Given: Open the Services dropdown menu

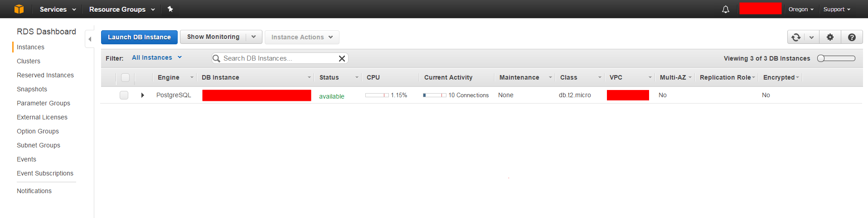Looking at the screenshot, I should [58, 9].
